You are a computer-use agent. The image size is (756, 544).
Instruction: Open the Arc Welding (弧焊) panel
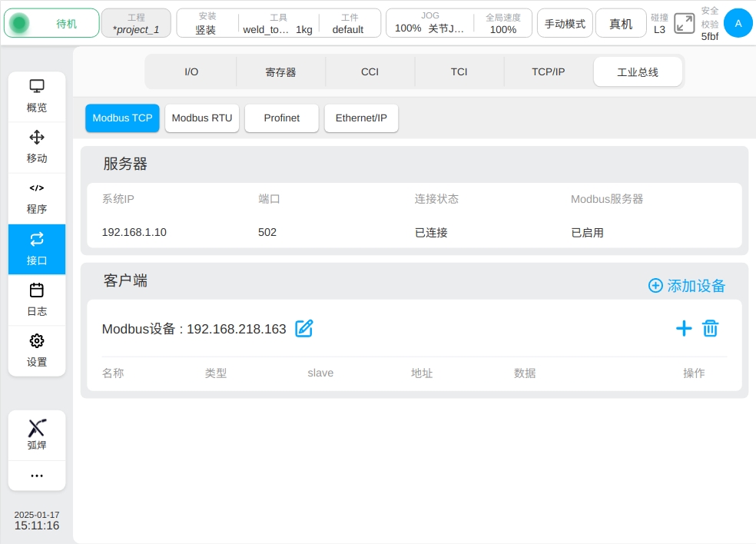37,435
